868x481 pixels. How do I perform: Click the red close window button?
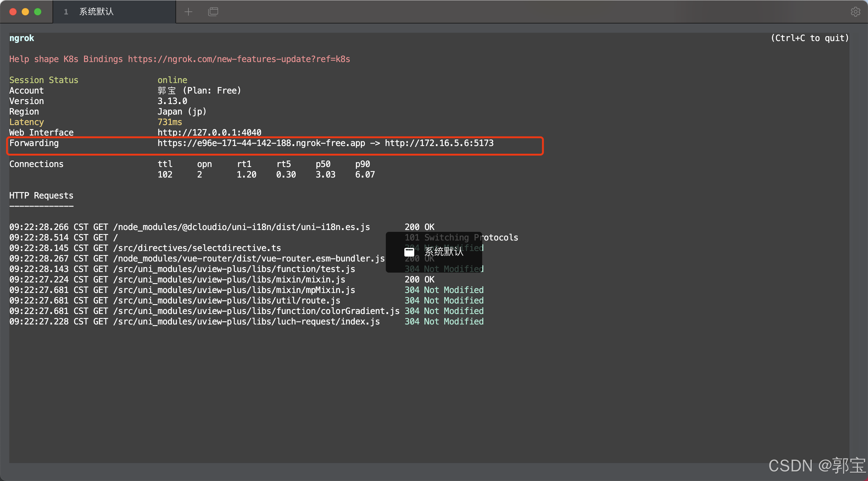click(x=13, y=12)
